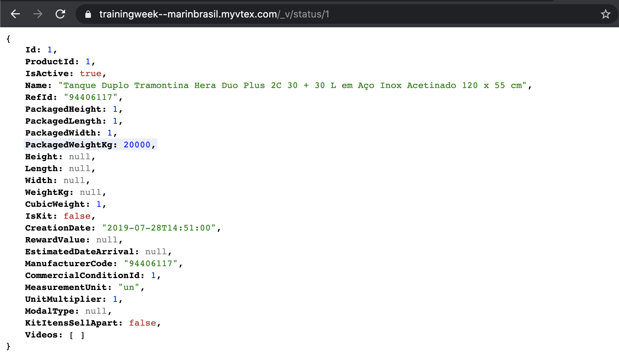Click the ManufacturerCode value "94406117"
619x364 pixels.
click(151, 264)
